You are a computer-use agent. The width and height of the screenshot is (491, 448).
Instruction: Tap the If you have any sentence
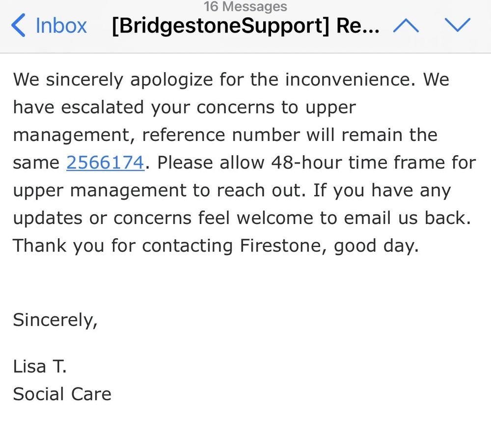tap(382, 191)
